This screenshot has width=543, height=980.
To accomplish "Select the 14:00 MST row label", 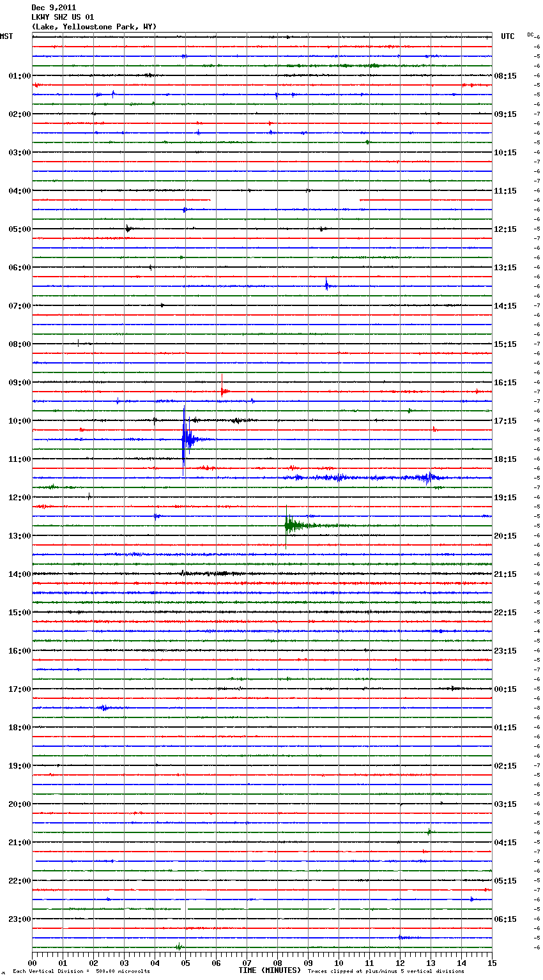I will click(x=20, y=574).
